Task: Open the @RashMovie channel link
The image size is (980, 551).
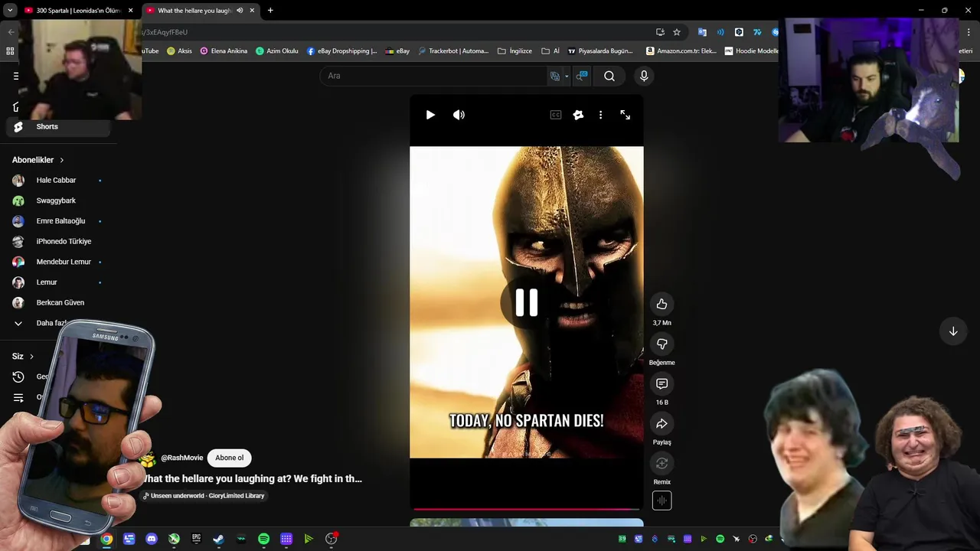Action: pos(181,458)
